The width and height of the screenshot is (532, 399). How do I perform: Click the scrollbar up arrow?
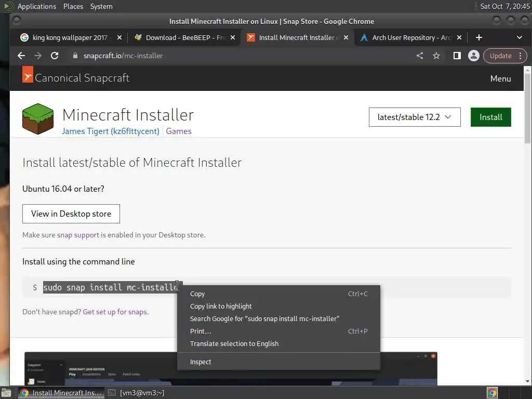(x=527, y=70)
